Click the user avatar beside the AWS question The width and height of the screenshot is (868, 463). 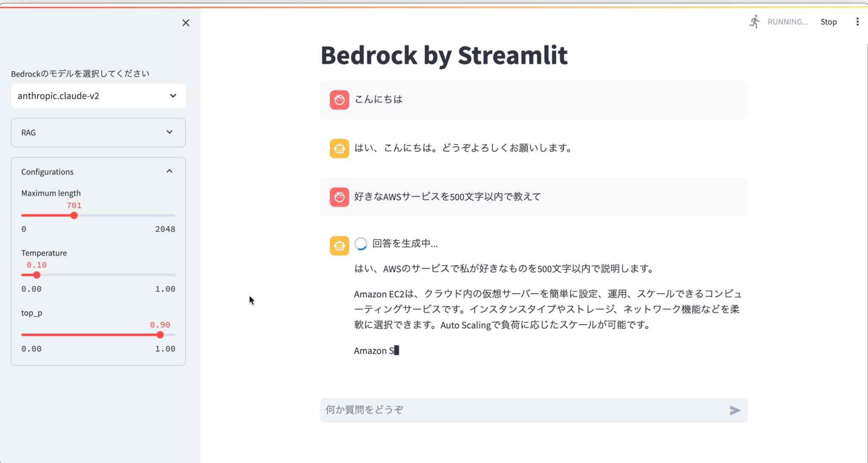tap(339, 197)
